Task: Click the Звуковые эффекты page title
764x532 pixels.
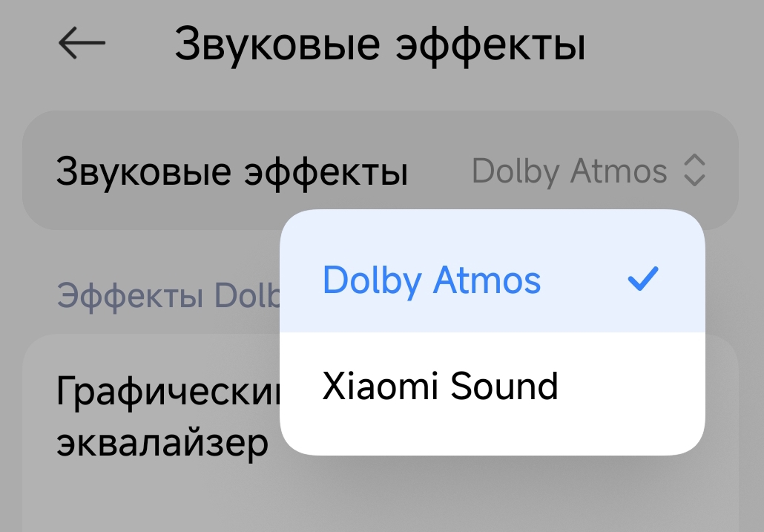Action: (380, 45)
